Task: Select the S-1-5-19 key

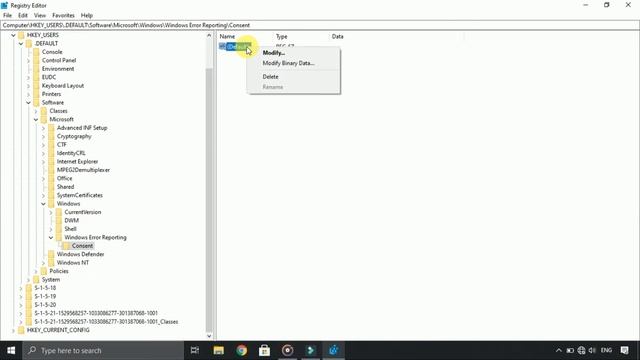Action: pos(45,297)
